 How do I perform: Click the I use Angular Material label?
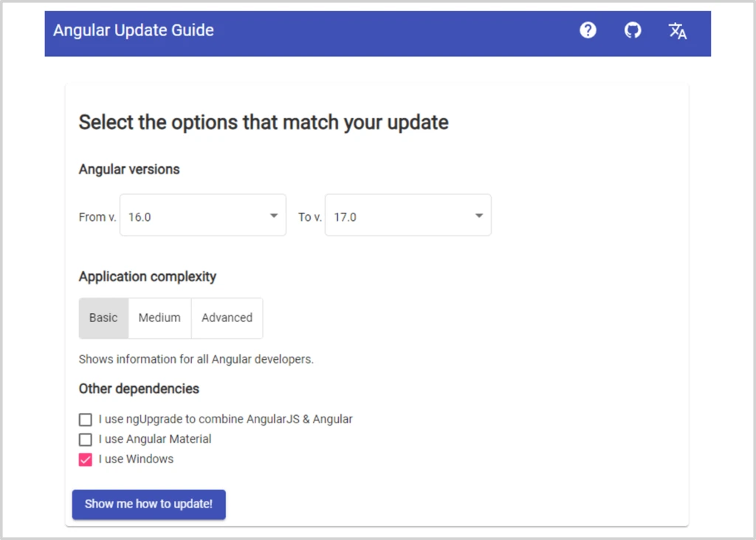[x=155, y=439]
